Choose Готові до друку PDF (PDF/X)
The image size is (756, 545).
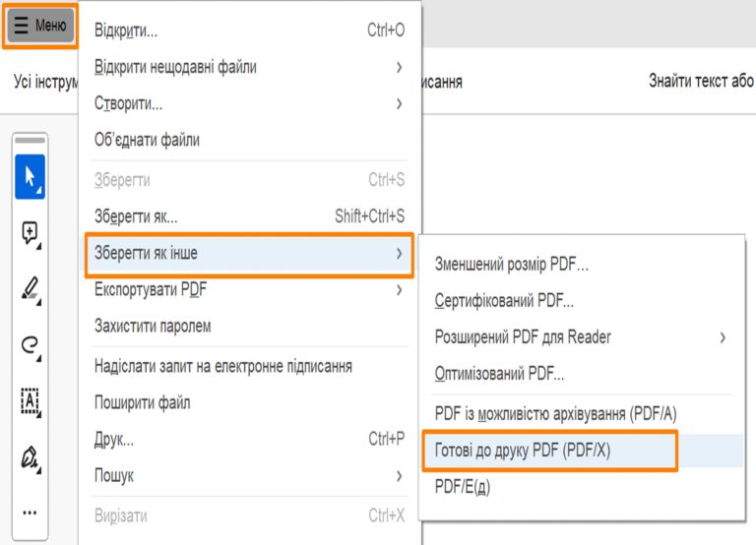pyautogui.click(x=548, y=451)
